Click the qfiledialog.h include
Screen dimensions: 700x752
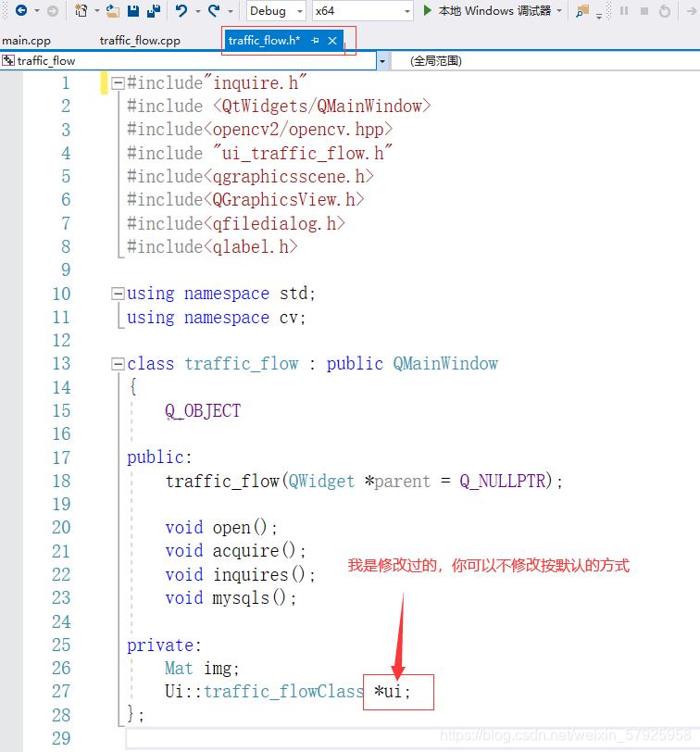(274, 223)
